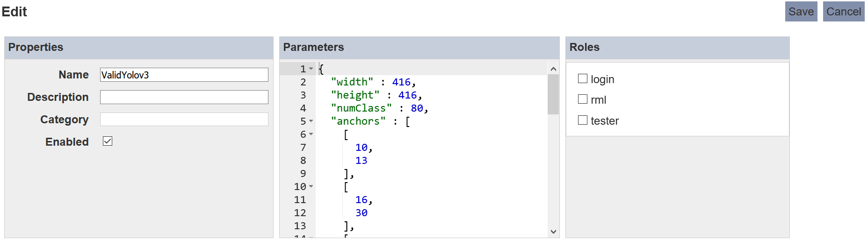
Task: Click the width value 416 on line 2
Action: click(401, 82)
